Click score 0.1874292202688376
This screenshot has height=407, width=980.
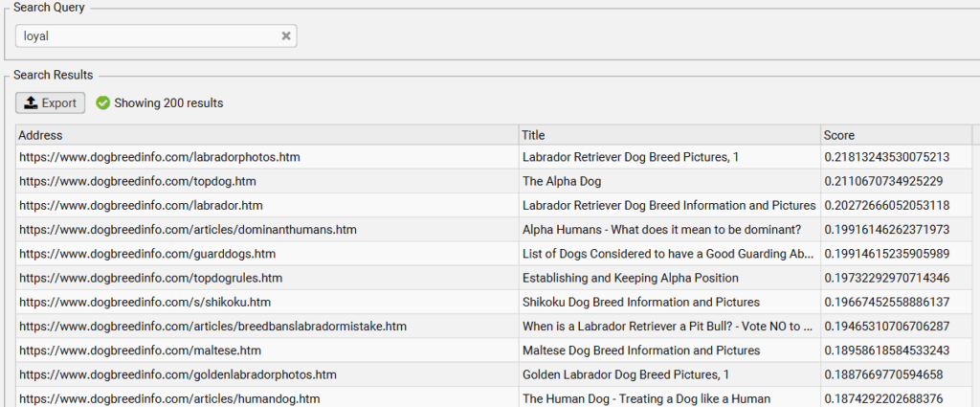click(x=883, y=399)
